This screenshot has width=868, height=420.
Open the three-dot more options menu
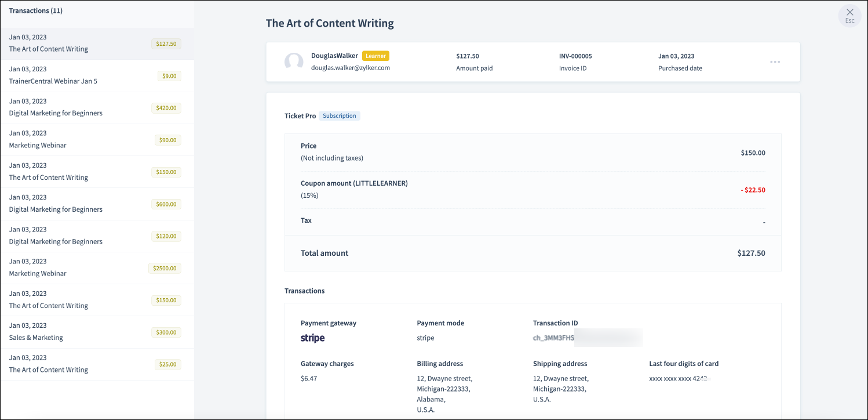(x=775, y=62)
